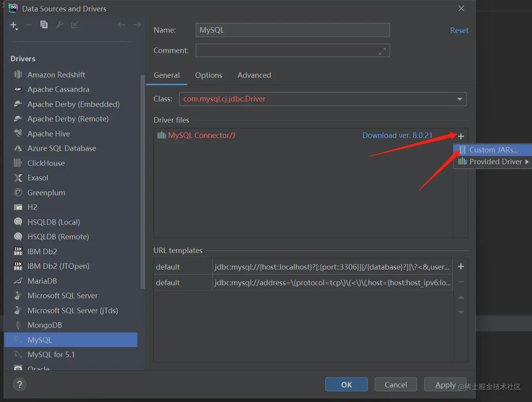The height and width of the screenshot is (402, 532).
Task: Open driver settings wrench icon
Action: 60,25
